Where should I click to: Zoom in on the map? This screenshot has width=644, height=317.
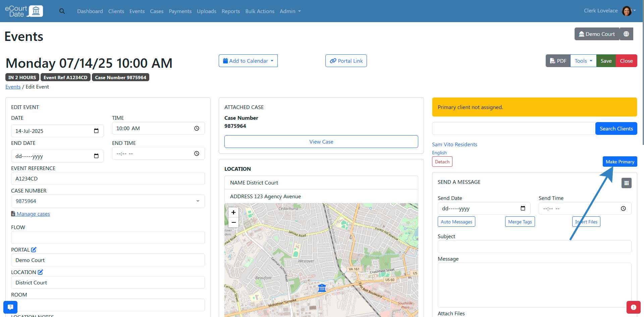coord(233,212)
